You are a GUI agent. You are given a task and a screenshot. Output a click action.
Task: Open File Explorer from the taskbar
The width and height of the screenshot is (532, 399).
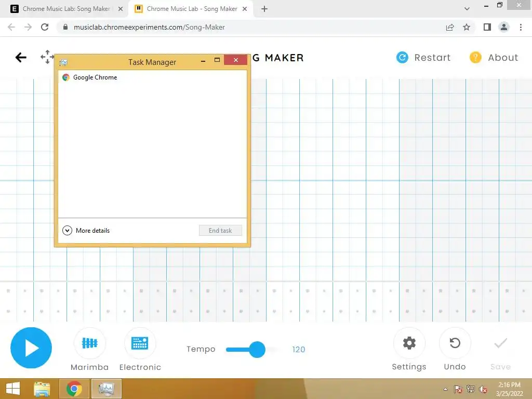[x=42, y=389]
